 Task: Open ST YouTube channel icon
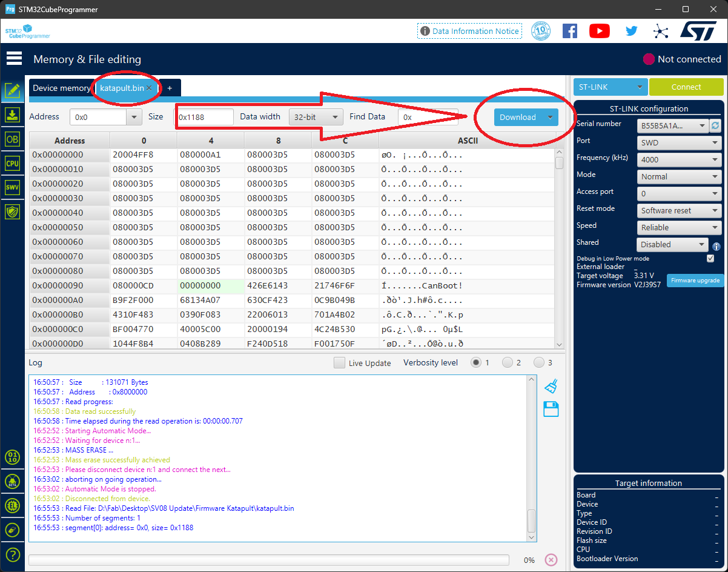[600, 31]
